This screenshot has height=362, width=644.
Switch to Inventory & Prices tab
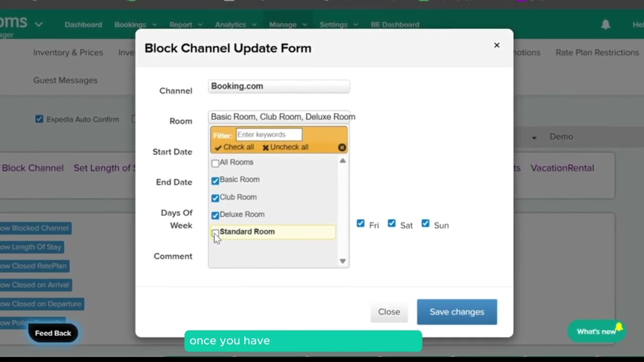[x=68, y=53]
